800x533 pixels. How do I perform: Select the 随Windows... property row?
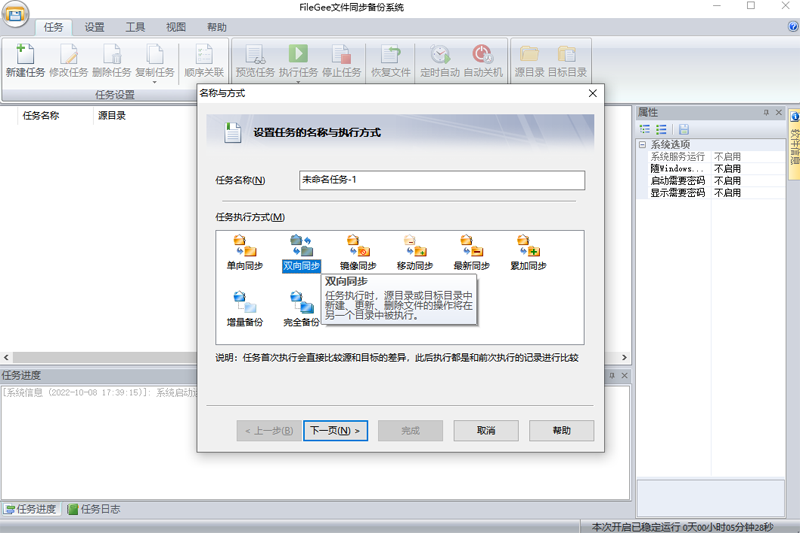click(x=710, y=168)
